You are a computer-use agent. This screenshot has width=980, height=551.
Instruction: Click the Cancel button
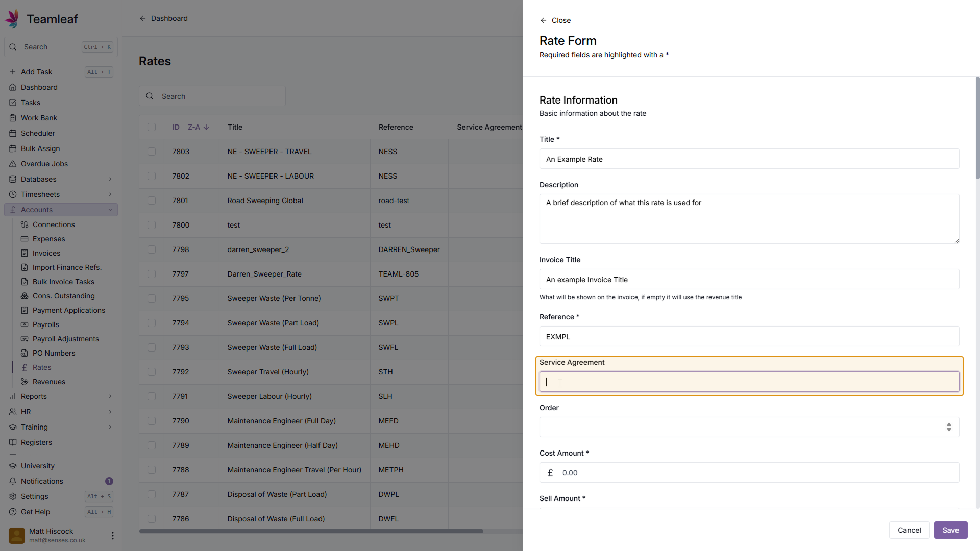(909, 530)
